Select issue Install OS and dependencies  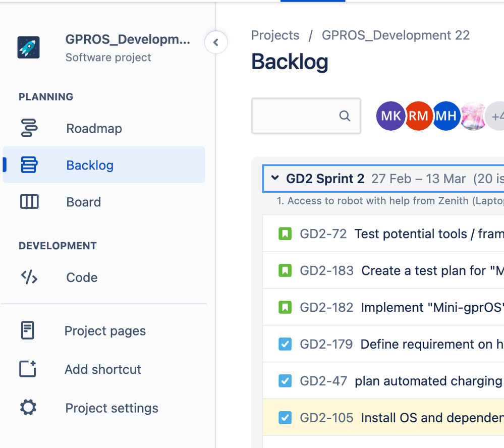coord(432,418)
